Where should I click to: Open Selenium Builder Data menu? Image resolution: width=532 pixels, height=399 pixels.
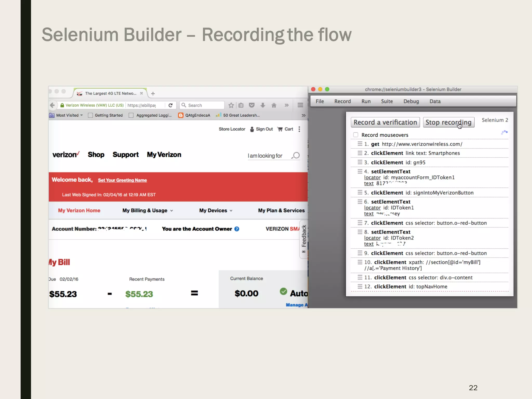[435, 101]
